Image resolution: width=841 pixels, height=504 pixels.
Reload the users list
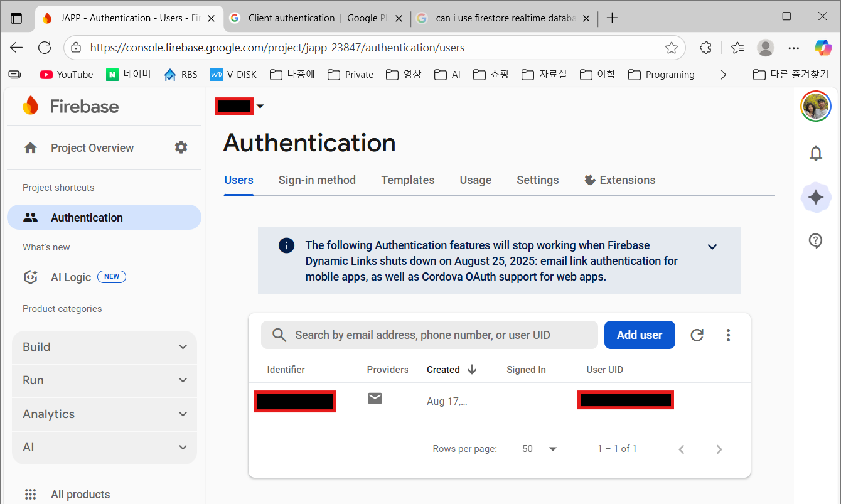coord(697,335)
